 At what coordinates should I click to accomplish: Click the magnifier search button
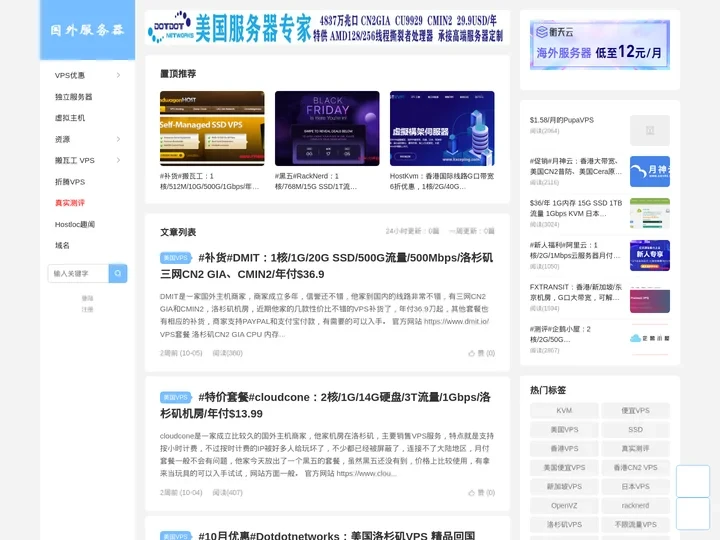click(x=118, y=273)
